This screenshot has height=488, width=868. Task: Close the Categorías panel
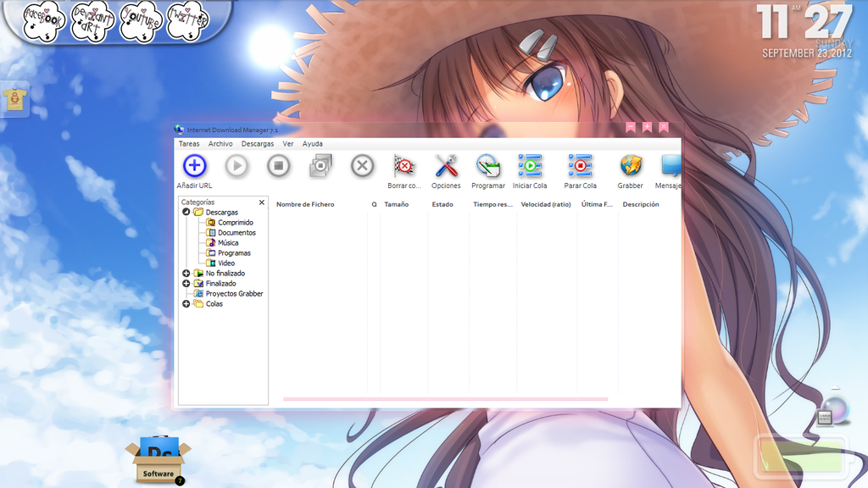262,202
